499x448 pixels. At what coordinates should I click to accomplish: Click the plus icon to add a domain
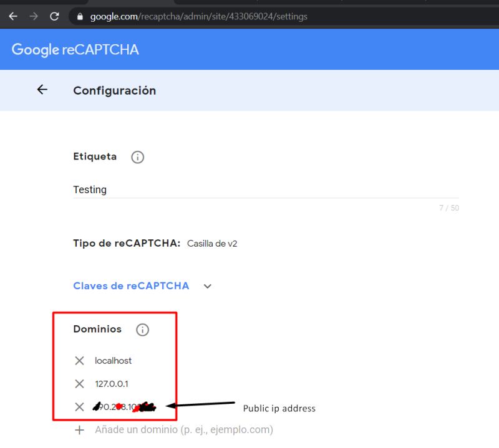pos(79,429)
